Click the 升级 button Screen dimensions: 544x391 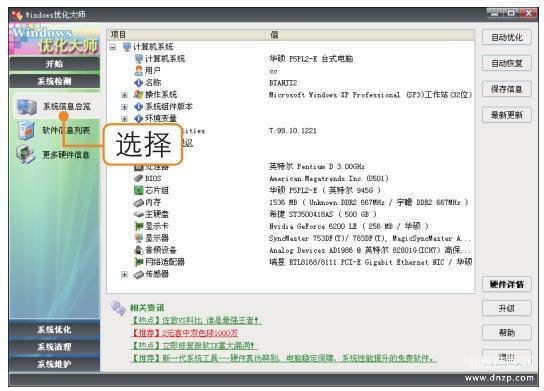(507, 308)
